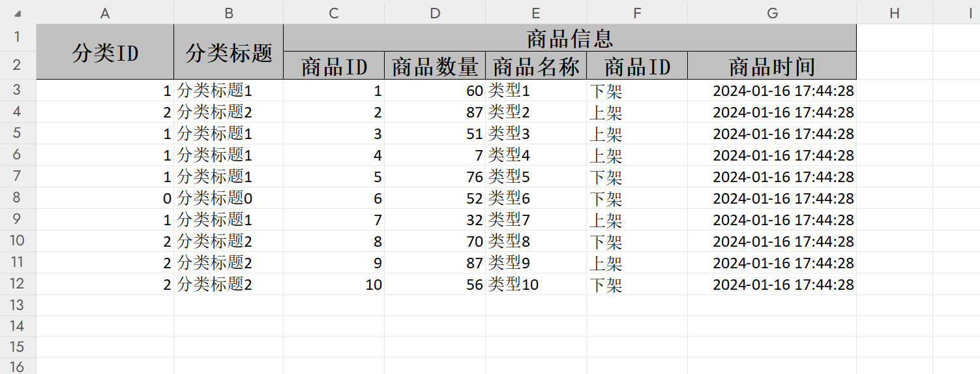Select row 1 header
This screenshot has height=374, width=980.
[18, 37]
